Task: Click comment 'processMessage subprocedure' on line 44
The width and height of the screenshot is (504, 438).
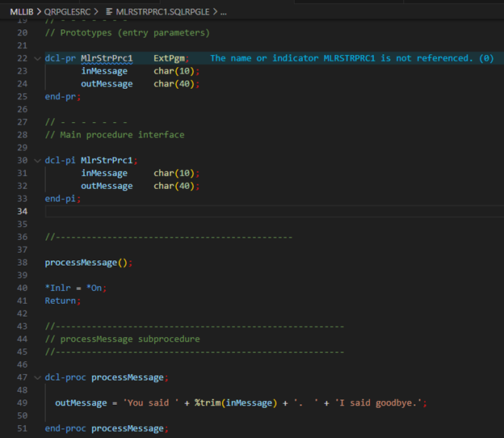Action: [x=130, y=339]
